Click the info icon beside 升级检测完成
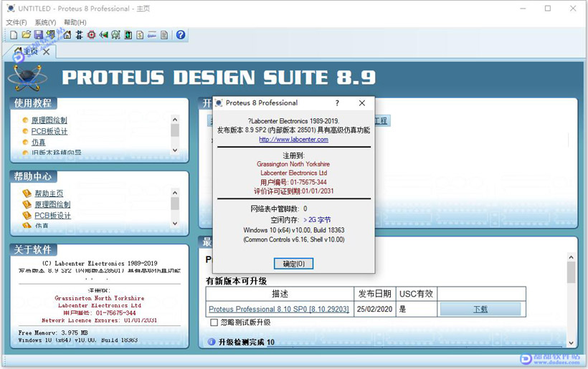 click(212, 342)
